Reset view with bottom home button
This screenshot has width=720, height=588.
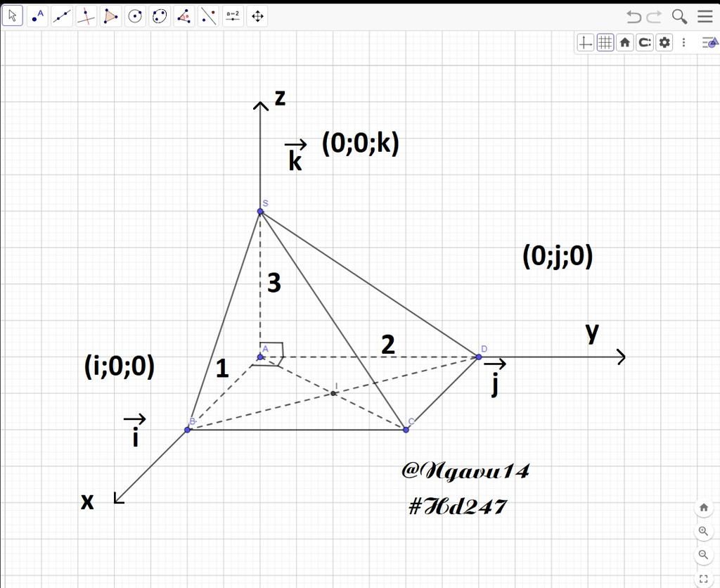[703, 508]
